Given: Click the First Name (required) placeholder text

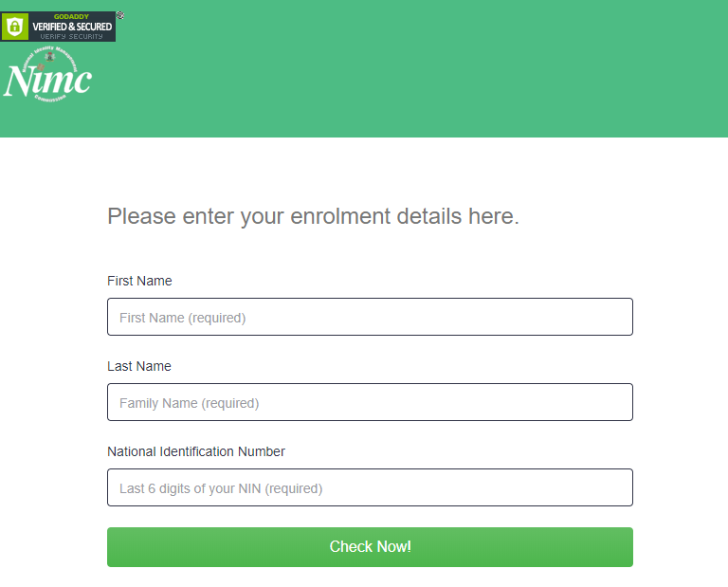Looking at the screenshot, I should coord(182,318).
